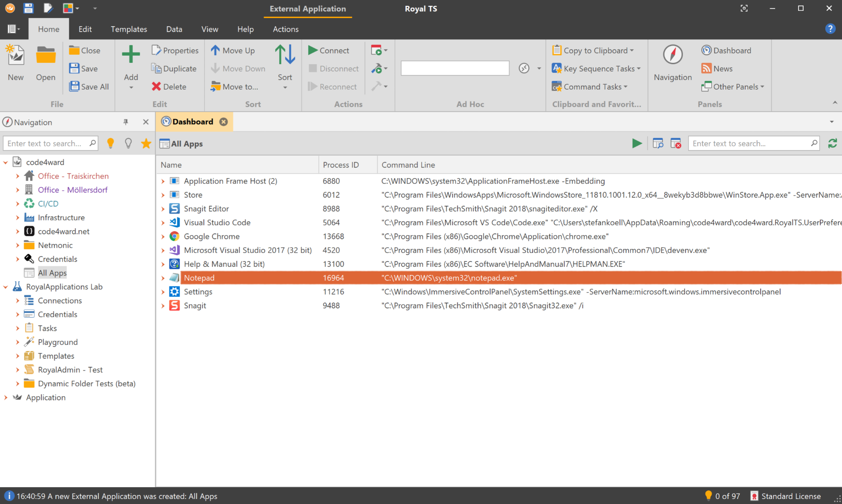This screenshot has width=842, height=504.
Task: Toggle the outlined lightbulb filter in Navigation
Action: pyautogui.click(x=128, y=143)
